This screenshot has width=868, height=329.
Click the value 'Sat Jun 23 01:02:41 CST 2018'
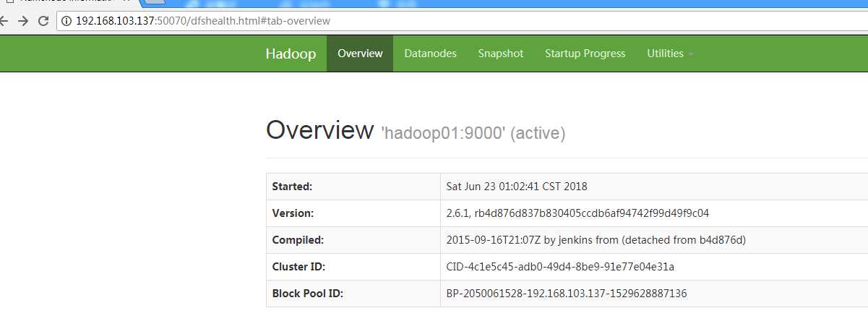coord(517,187)
